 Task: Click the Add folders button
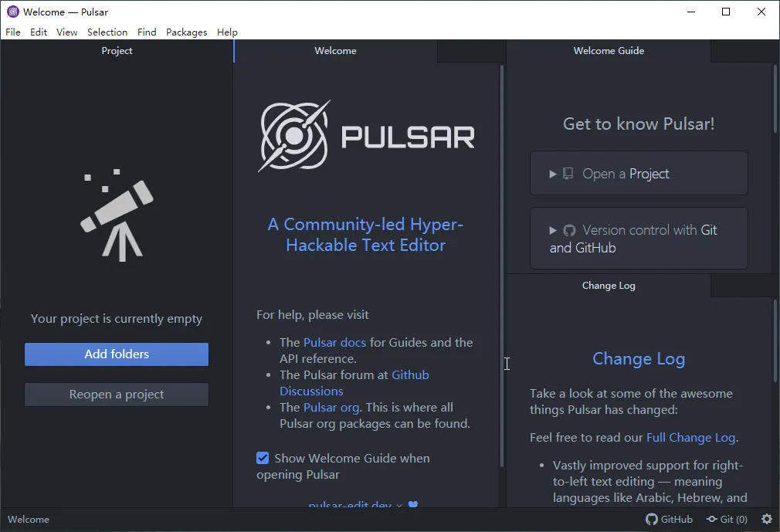pyautogui.click(x=117, y=354)
